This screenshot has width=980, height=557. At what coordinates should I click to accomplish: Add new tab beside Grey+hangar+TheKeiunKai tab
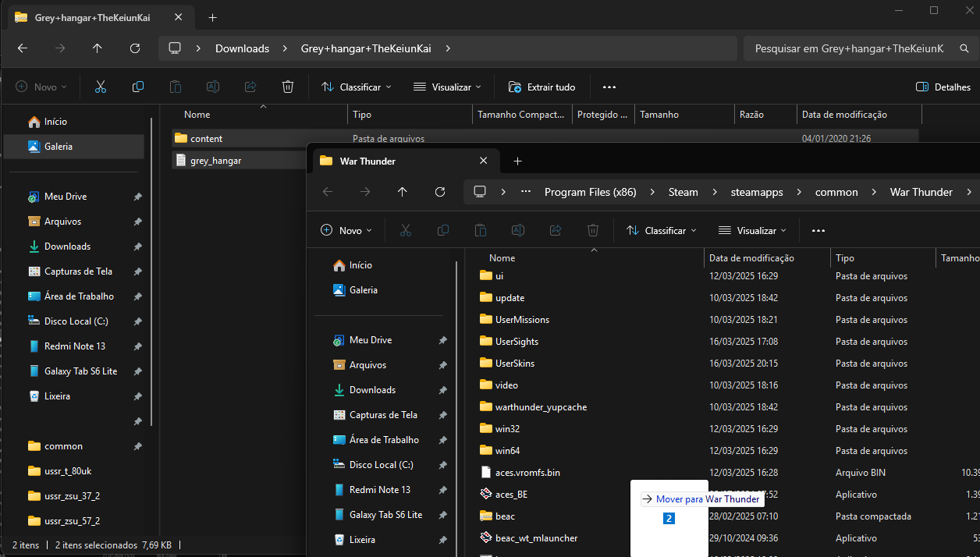pyautogui.click(x=213, y=17)
